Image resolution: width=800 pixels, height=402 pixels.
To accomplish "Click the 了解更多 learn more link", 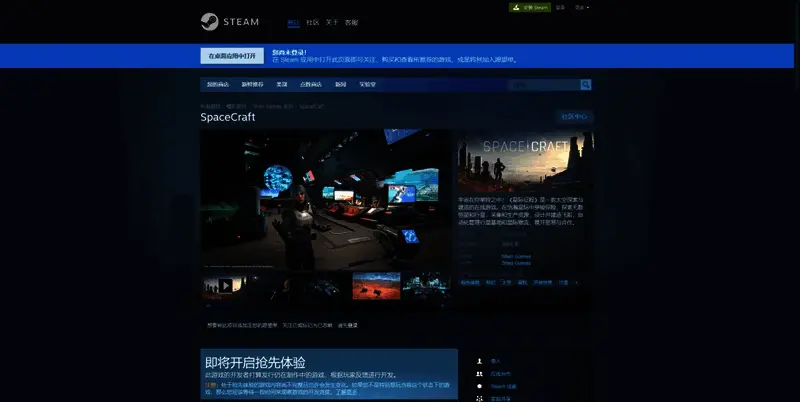I will pos(346,392).
